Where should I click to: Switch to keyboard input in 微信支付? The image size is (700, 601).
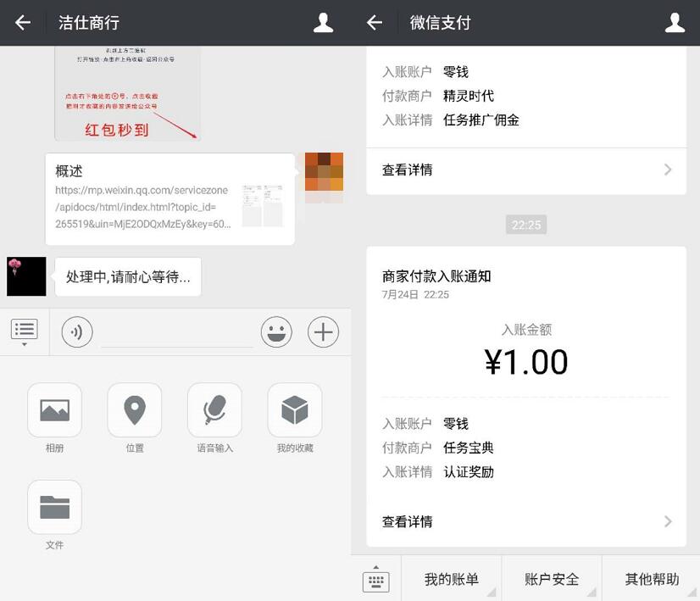point(376,579)
